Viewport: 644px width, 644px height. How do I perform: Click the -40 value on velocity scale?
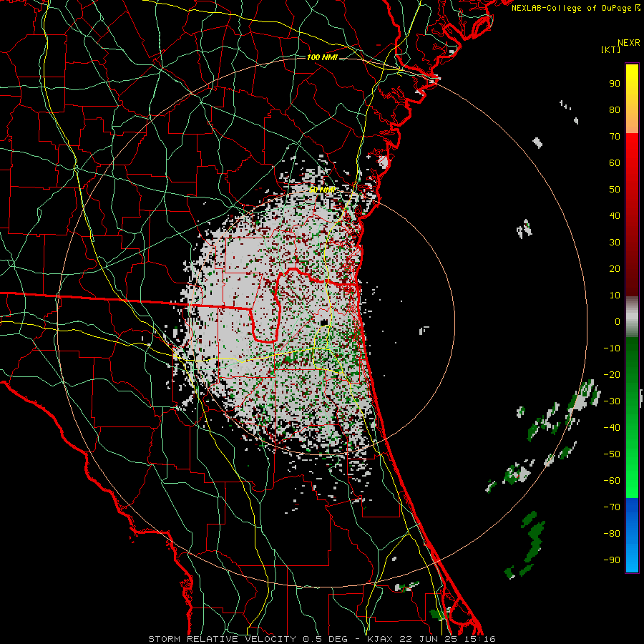click(612, 428)
